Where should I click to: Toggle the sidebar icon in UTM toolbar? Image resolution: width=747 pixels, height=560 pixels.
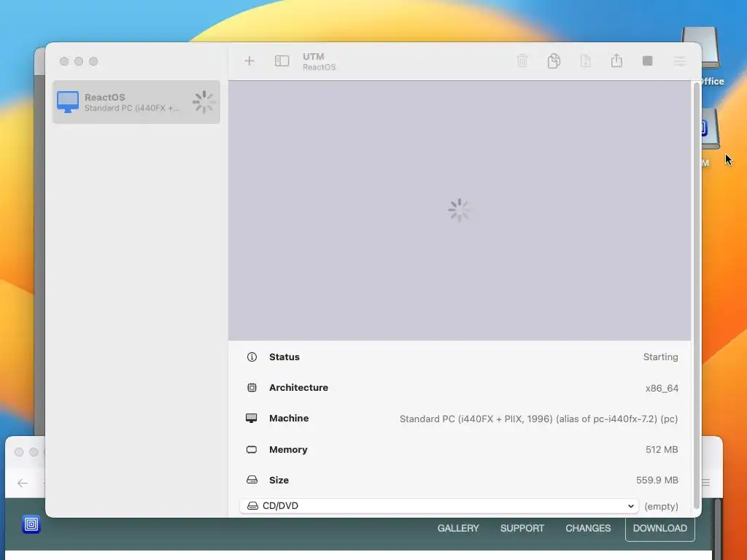[x=282, y=61]
